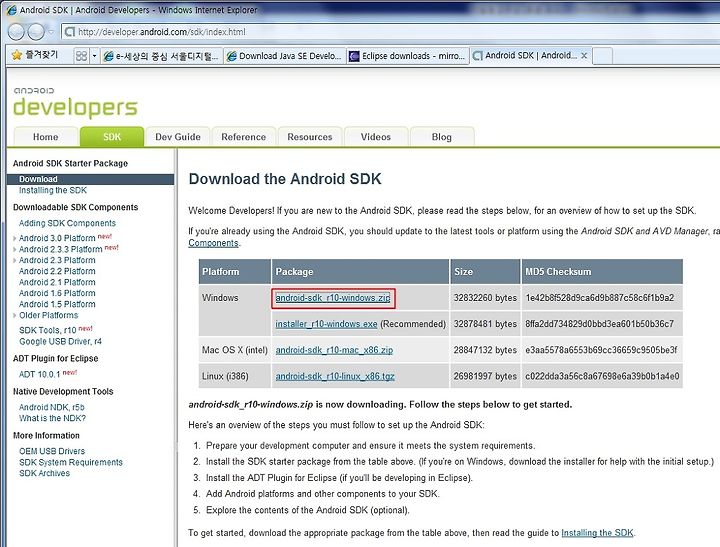Open Android 1.5 Platform link
Image resolution: width=720 pixels, height=547 pixels.
pos(57,304)
